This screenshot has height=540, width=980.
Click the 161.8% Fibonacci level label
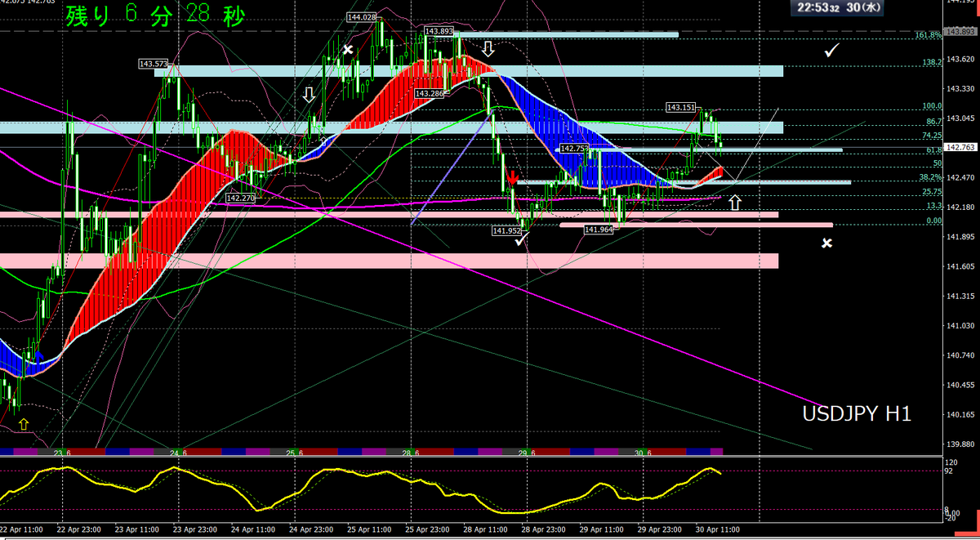pyautogui.click(x=929, y=35)
